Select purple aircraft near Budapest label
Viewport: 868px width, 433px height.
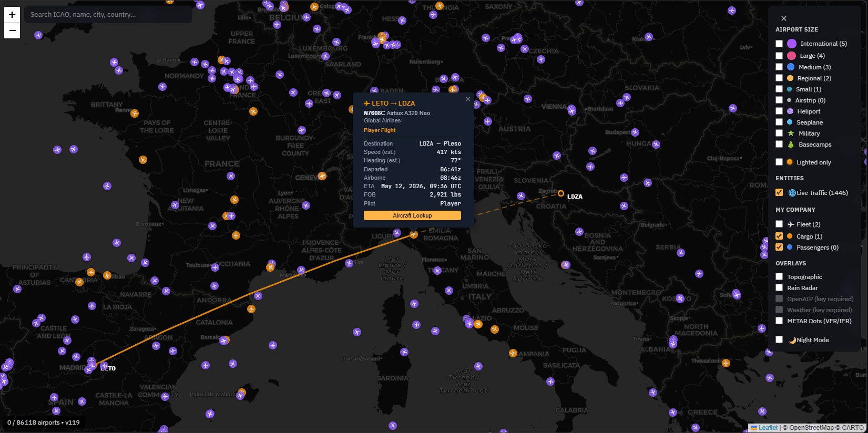[635, 132]
